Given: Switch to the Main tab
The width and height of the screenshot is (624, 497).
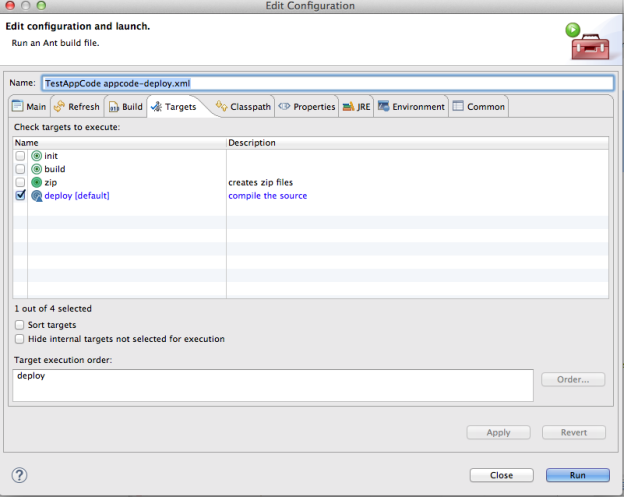Looking at the screenshot, I should tap(29, 107).
